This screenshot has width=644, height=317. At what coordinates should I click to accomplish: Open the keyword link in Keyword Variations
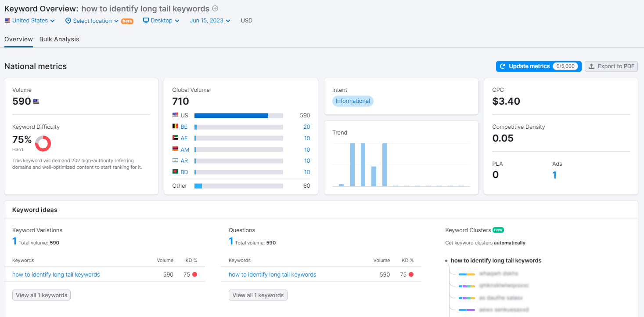click(x=56, y=274)
